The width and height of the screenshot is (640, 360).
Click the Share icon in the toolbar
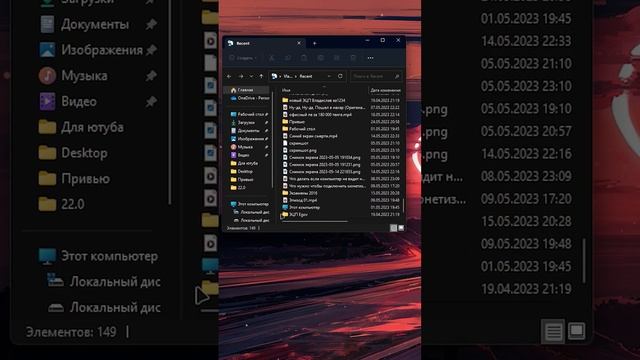click(337, 58)
